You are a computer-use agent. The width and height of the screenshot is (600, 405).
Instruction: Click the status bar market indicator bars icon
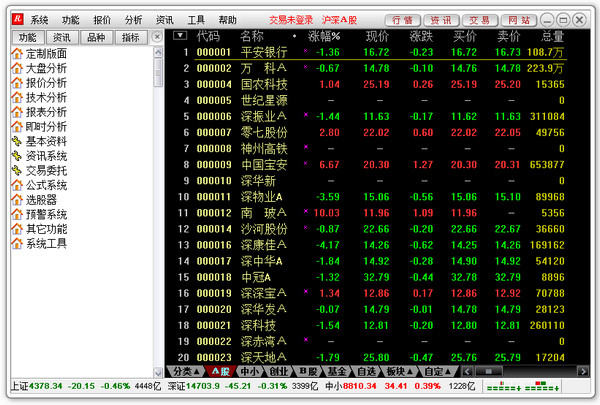pyautogui.click(x=522, y=386)
